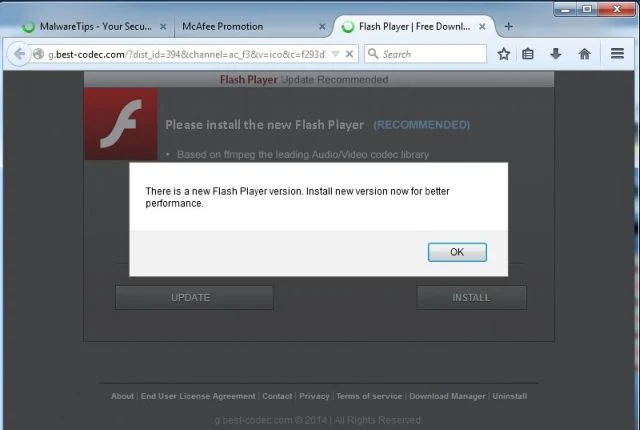
Task: Close the MalwareTips tab
Action: (x=163, y=27)
